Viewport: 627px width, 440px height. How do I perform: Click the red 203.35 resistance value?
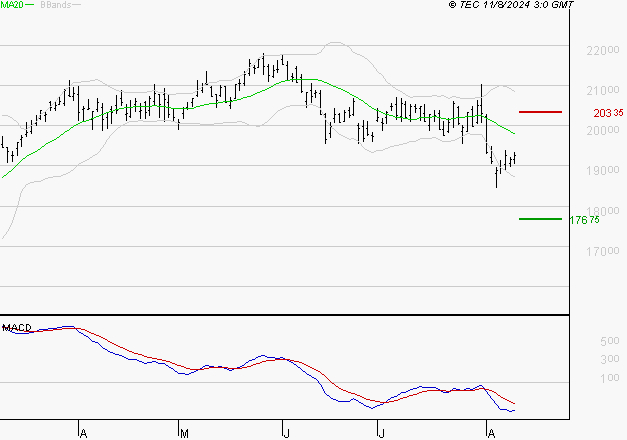[x=608, y=113]
